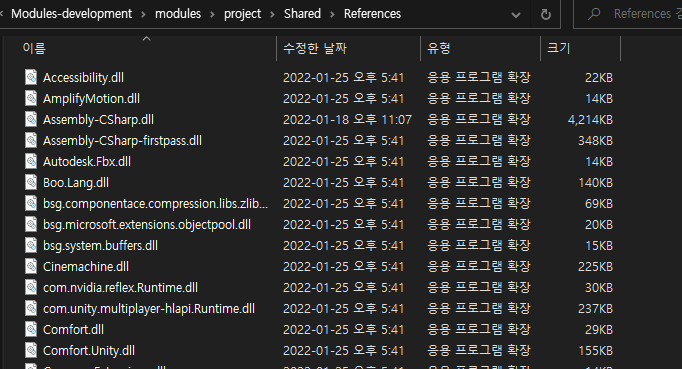Click the com.unity.multiplayer-hlapi.Runtime.dll file icon
Viewport: 682px width, 369px height.
31,309
